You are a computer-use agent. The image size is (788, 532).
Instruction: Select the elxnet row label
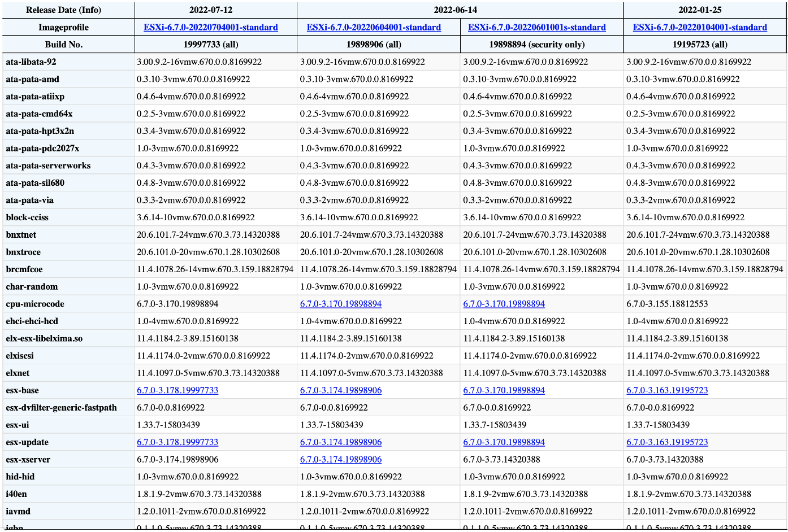(18, 373)
